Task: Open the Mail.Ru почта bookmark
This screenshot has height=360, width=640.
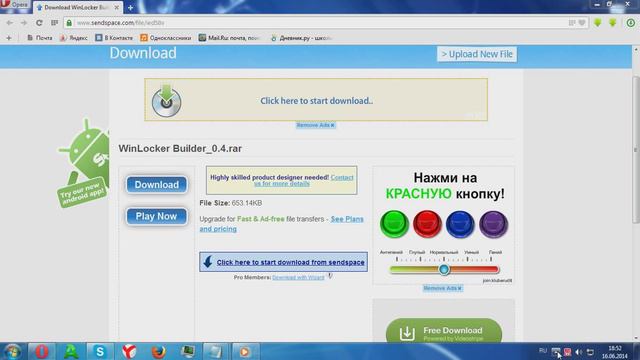Action: [229, 38]
